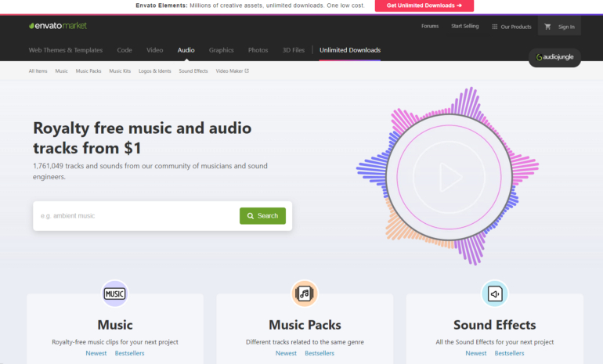This screenshot has width=603, height=364.
Task: Click the Music Packs card heading
Action: tap(305, 325)
